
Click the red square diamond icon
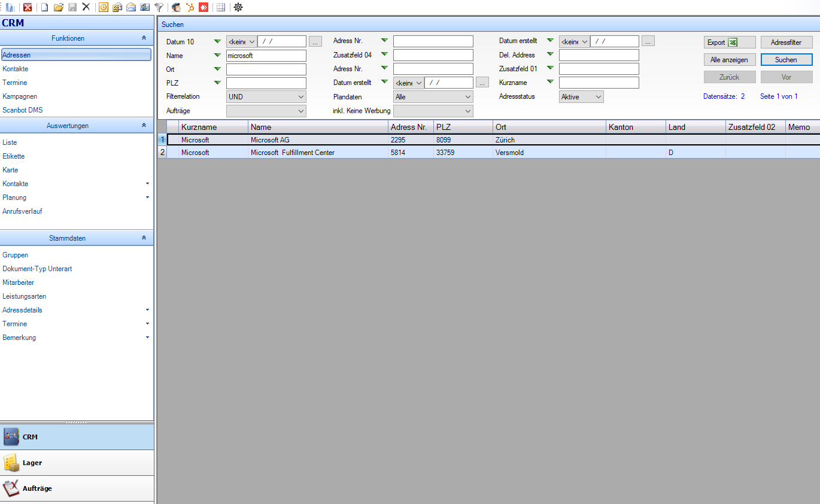tap(204, 7)
